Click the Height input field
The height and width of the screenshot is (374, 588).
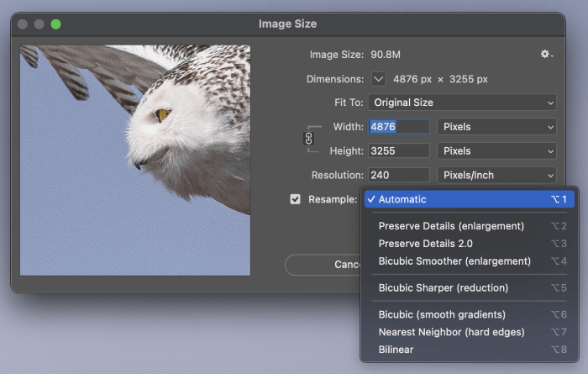pyautogui.click(x=399, y=151)
